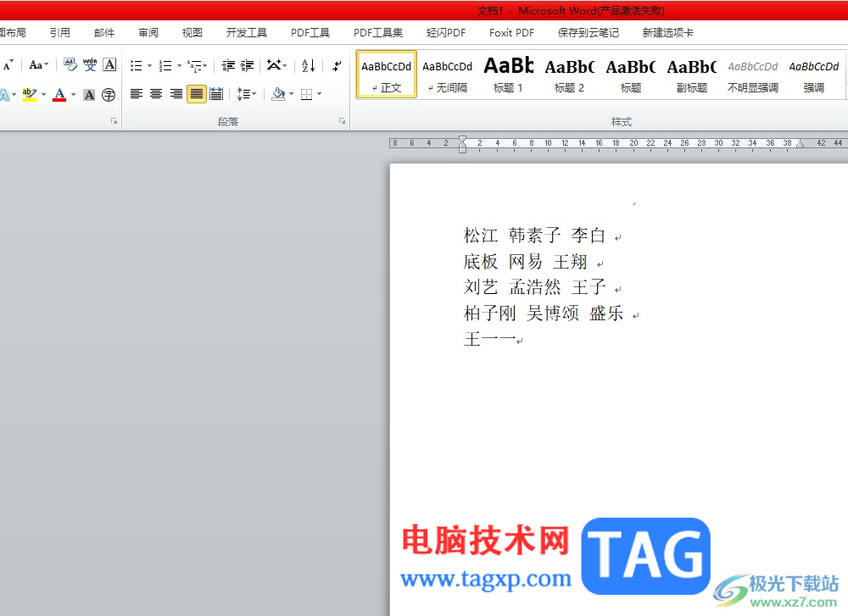Screen dimensions: 848x616
Task: Expand highlight color dropdown arrow
Action: point(43,95)
